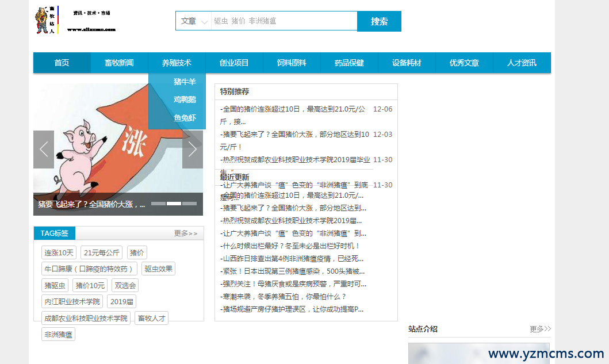Click the 双选会 tag
Image resolution: width=609 pixels, height=364 pixels.
point(125,285)
